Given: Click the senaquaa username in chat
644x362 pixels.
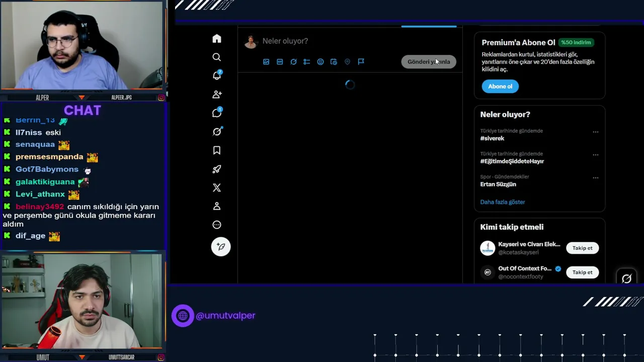Looking at the screenshot, I should click(35, 144).
